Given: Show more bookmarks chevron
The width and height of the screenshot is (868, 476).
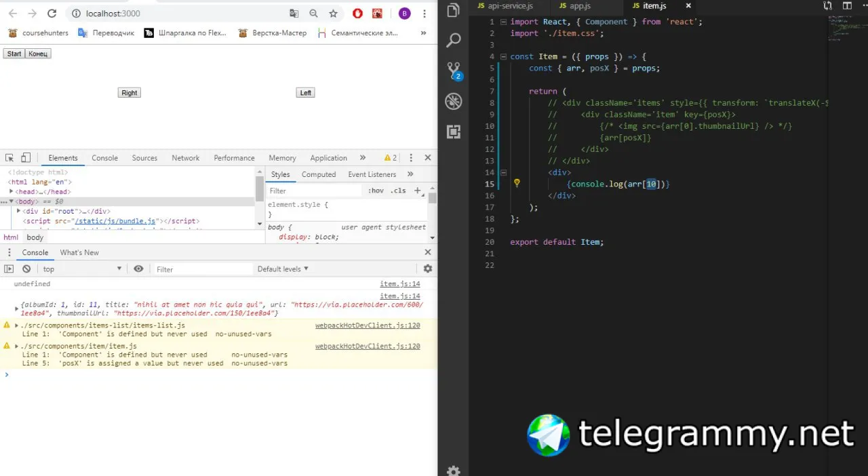Looking at the screenshot, I should tap(424, 33).
